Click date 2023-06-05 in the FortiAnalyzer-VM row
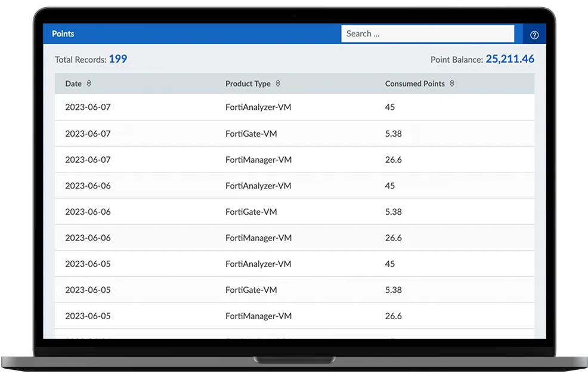588x380 pixels. coord(88,264)
